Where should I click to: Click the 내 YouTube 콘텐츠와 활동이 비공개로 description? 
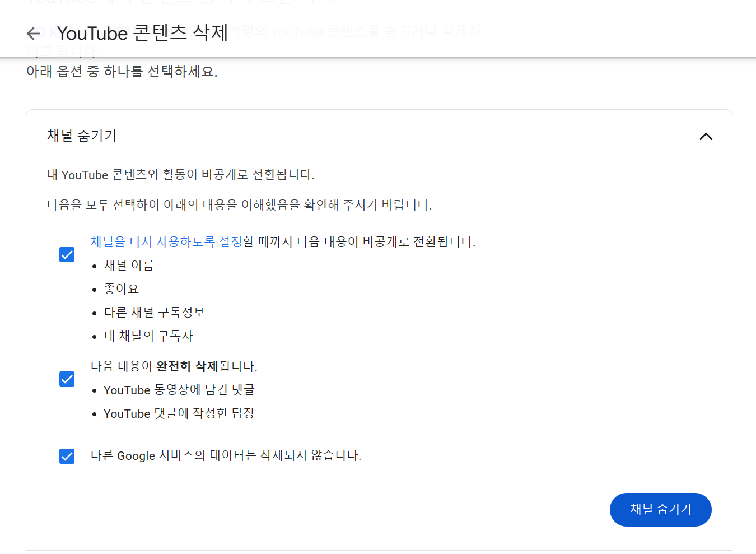point(180,175)
